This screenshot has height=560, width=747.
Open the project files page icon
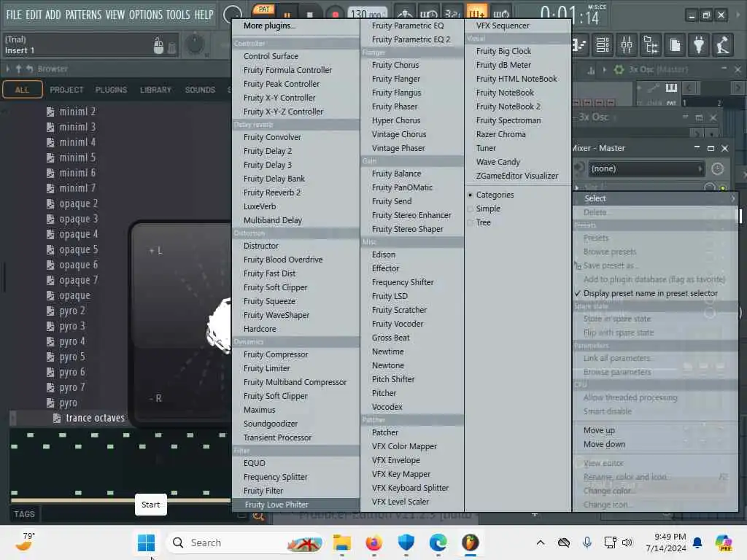point(675,44)
